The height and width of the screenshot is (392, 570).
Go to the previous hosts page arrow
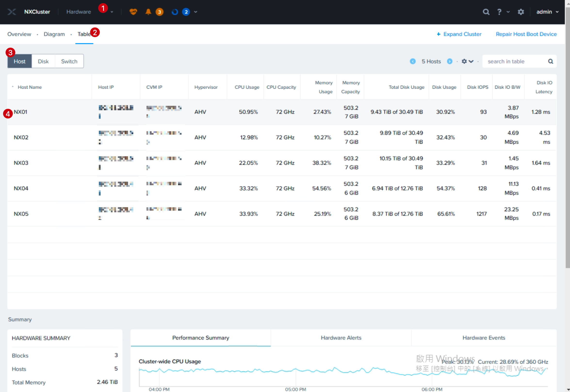tap(413, 61)
